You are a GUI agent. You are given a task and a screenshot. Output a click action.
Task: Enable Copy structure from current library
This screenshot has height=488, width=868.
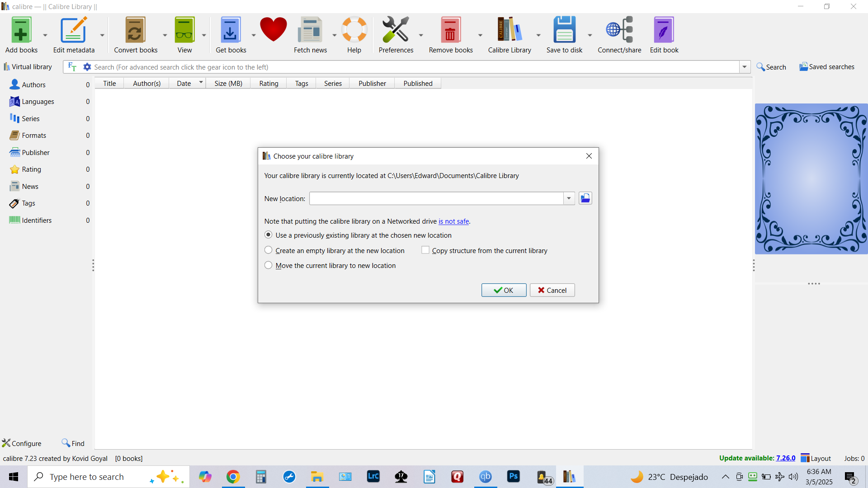click(x=425, y=250)
